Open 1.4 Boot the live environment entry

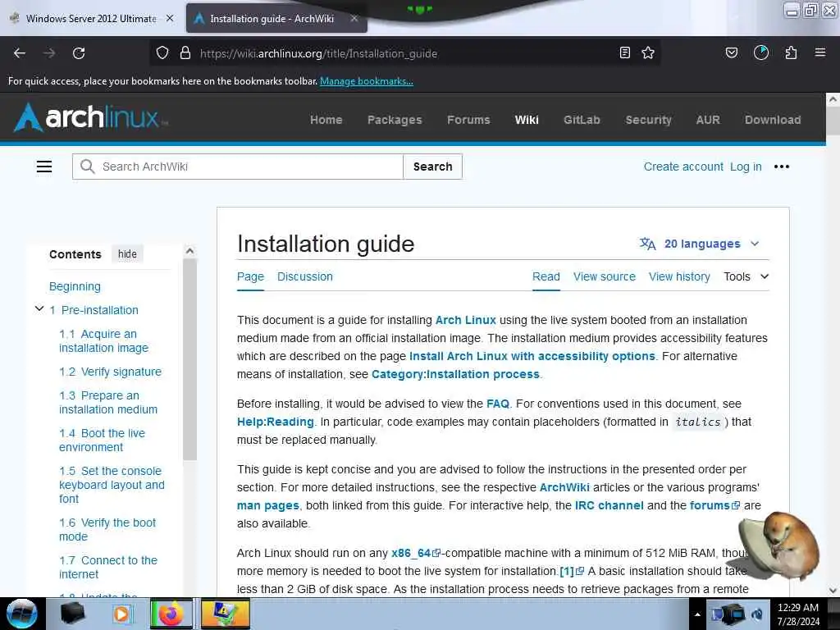click(102, 440)
